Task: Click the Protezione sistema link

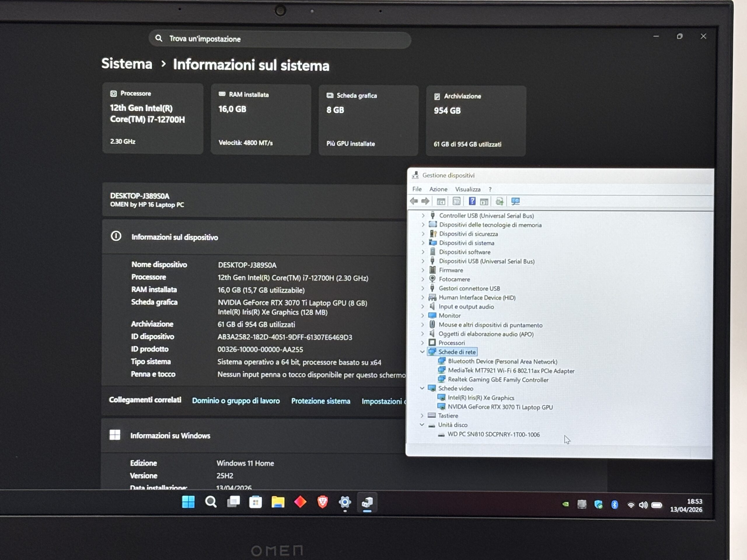Action: pyautogui.click(x=320, y=401)
